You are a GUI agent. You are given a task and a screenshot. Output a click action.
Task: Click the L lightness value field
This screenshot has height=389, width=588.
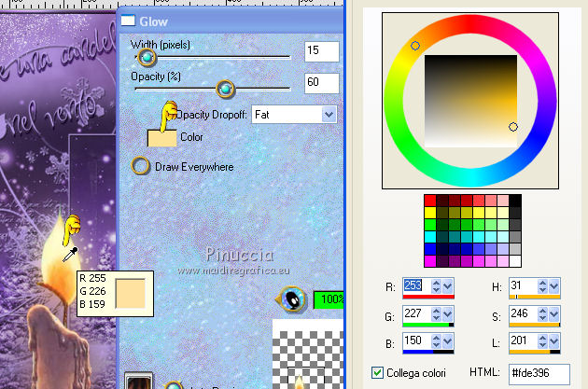[x=524, y=340]
